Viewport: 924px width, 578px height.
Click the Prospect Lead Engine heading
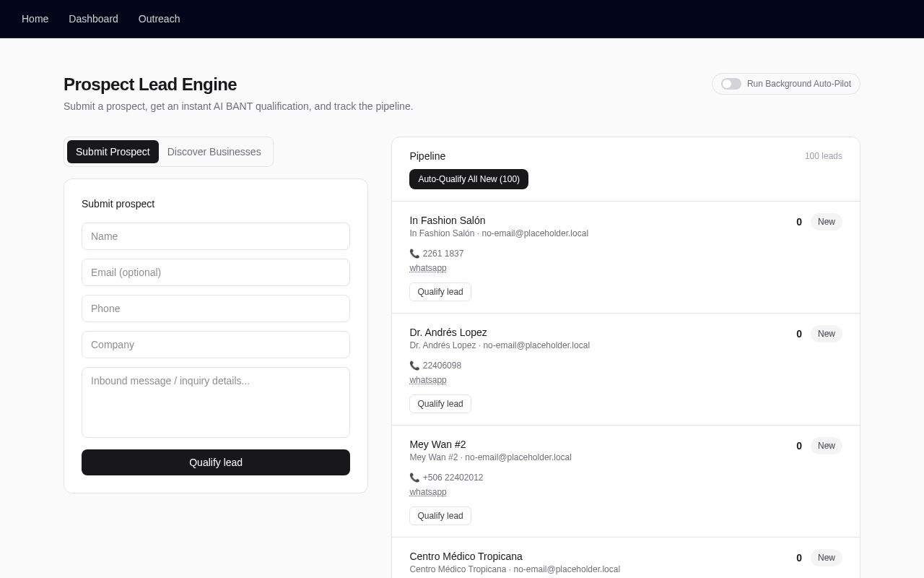click(150, 85)
